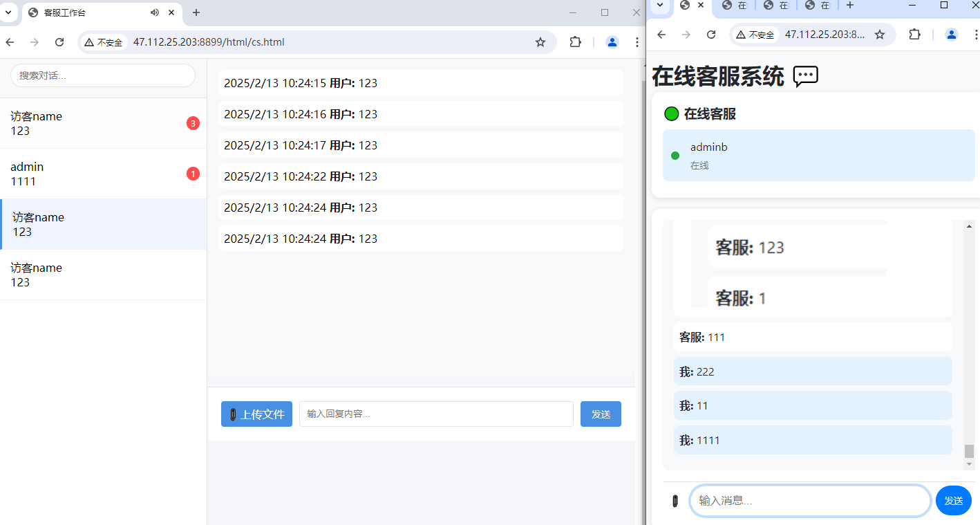Image resolution: width=980 pixels, height=525 pixels.
Task: Open new tab in 在线客服系统 window
Action: click(x=850, y=5)
